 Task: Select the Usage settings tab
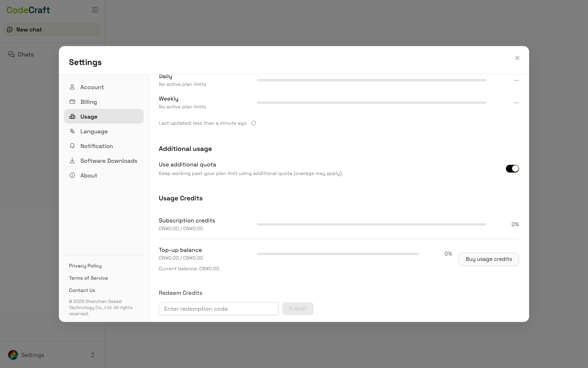click(x=104, y=117)
